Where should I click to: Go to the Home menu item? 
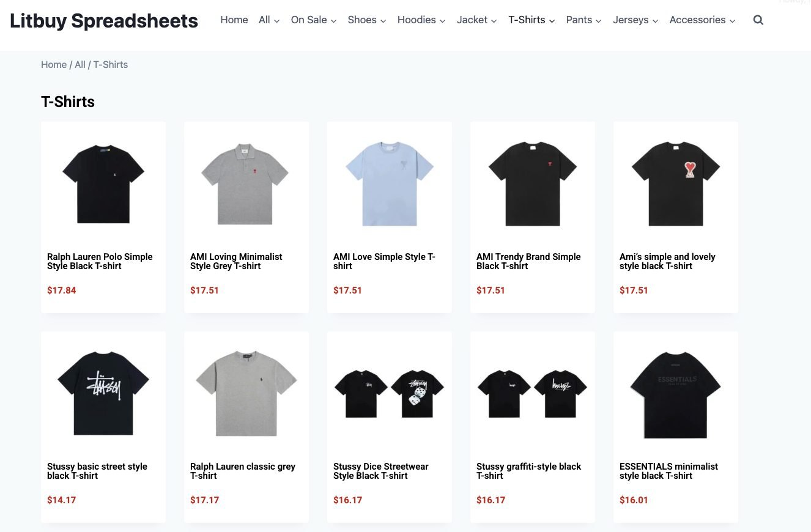click(234, 20)
